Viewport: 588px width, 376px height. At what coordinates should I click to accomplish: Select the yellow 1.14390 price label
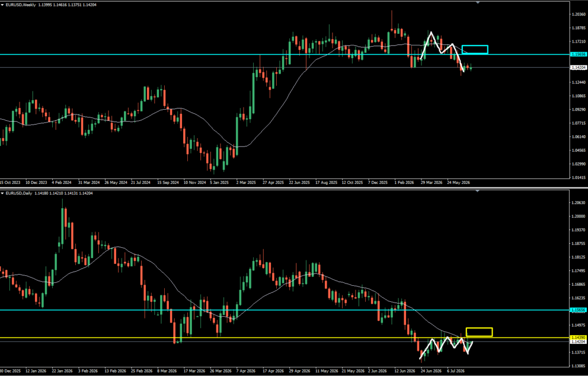click(x=578, y=337)
